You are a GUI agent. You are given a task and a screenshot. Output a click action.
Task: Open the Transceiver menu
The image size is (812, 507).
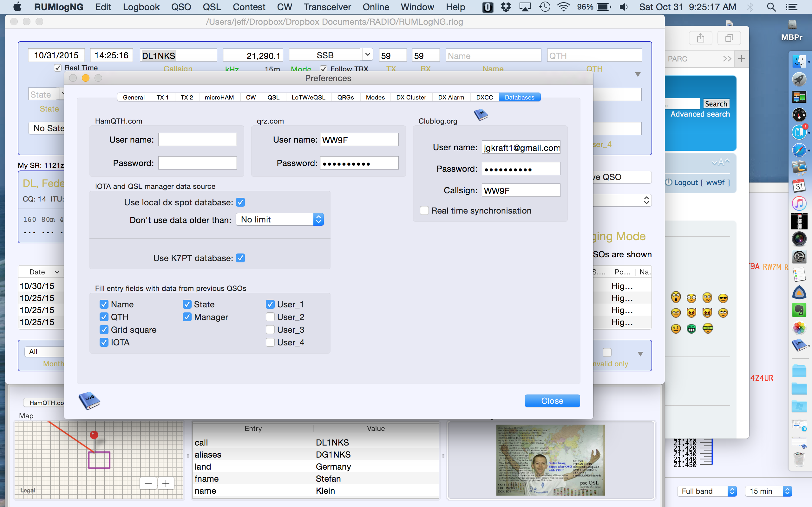[x=327, y=7]
